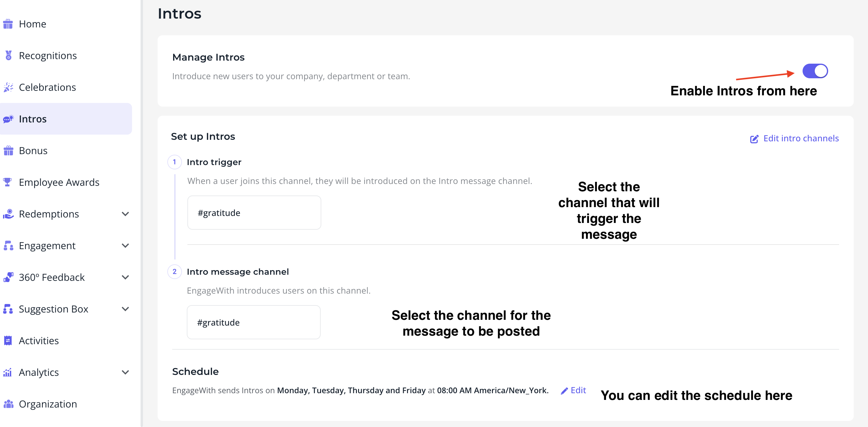This screenshot has width=868, height=427.
Task: Click the Organization group icon
Action: (x=8, y=404)
